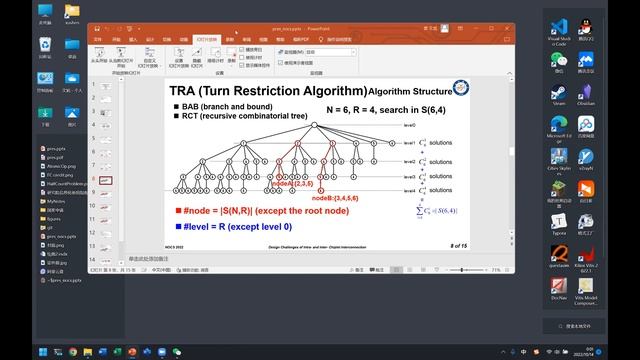This screenshot has height=360, width=640.
Task: Click the Slide Show status bar icon
Action: point(437,270)
